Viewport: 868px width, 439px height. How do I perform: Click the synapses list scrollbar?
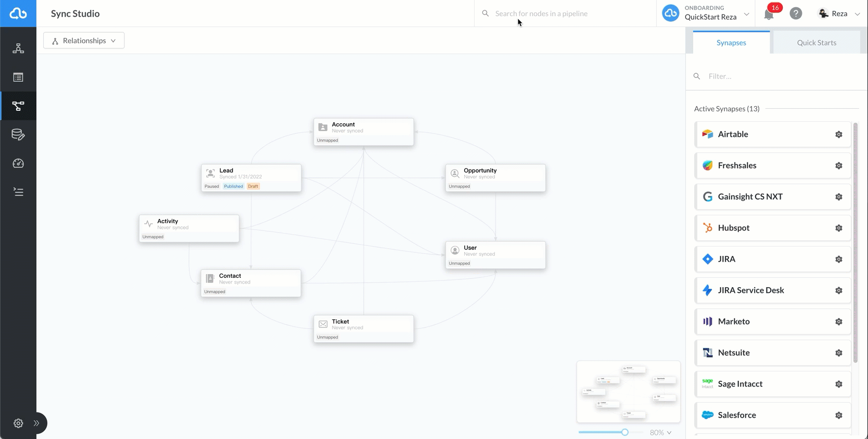856,242
